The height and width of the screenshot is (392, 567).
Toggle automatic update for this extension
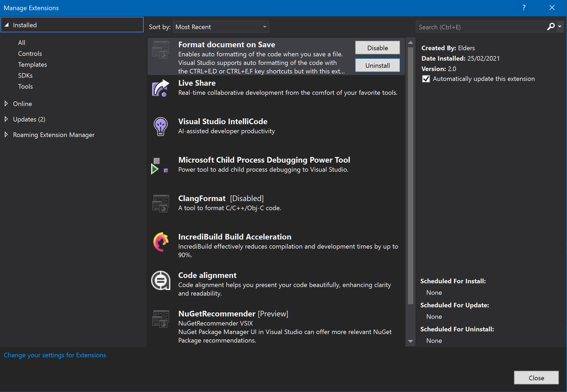point(426,79)
